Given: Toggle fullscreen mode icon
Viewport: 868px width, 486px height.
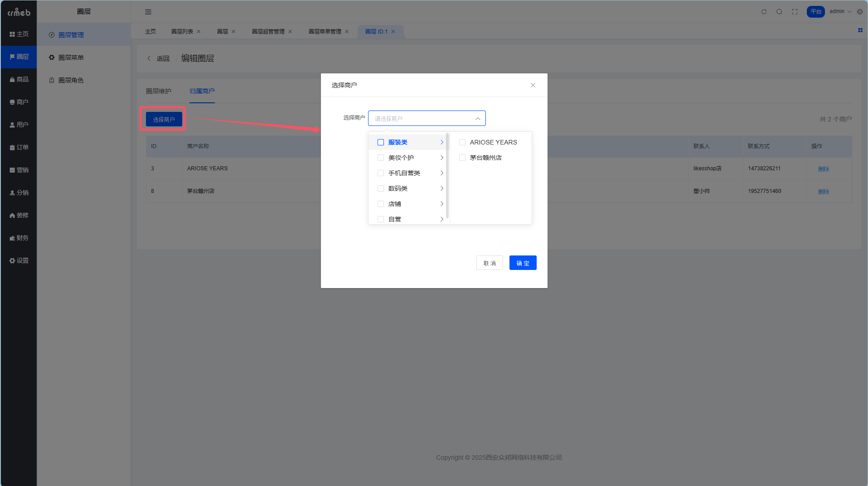Looking at the screenshot, I should (x=795, y=12).
